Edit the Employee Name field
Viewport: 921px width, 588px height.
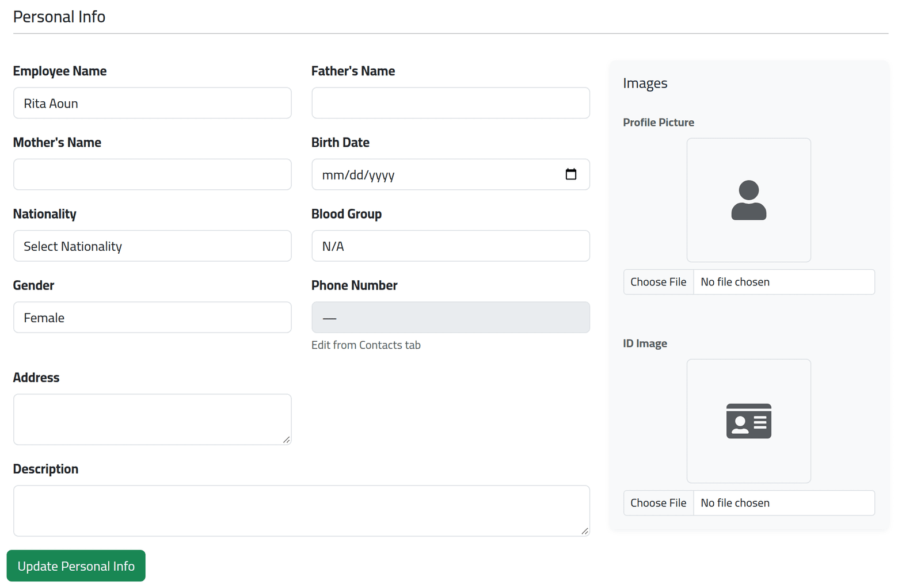pos(153,103)
